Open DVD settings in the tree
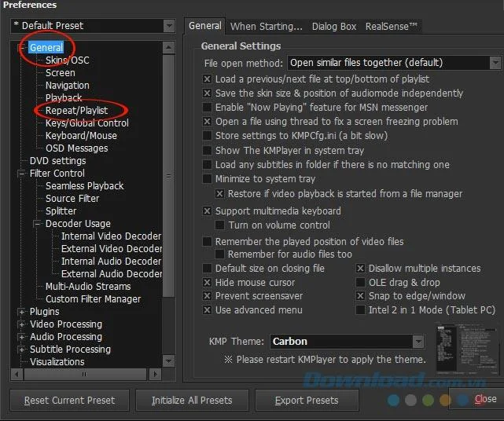The image size is (504, 421). click(57, 161)
